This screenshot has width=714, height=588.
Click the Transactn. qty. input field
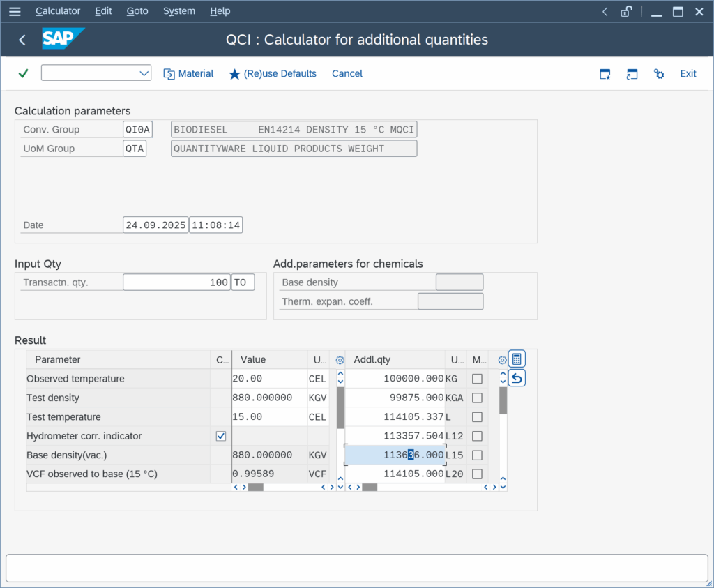[176, 282]
